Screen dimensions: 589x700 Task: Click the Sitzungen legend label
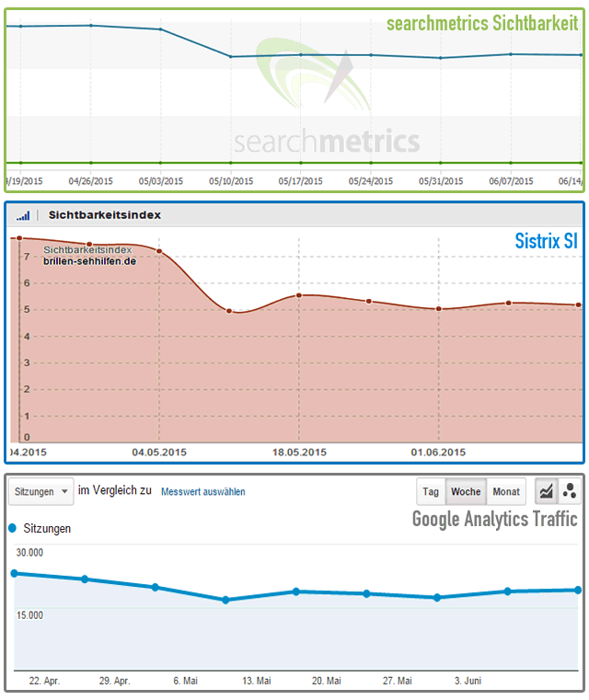(x=47, y=529)
